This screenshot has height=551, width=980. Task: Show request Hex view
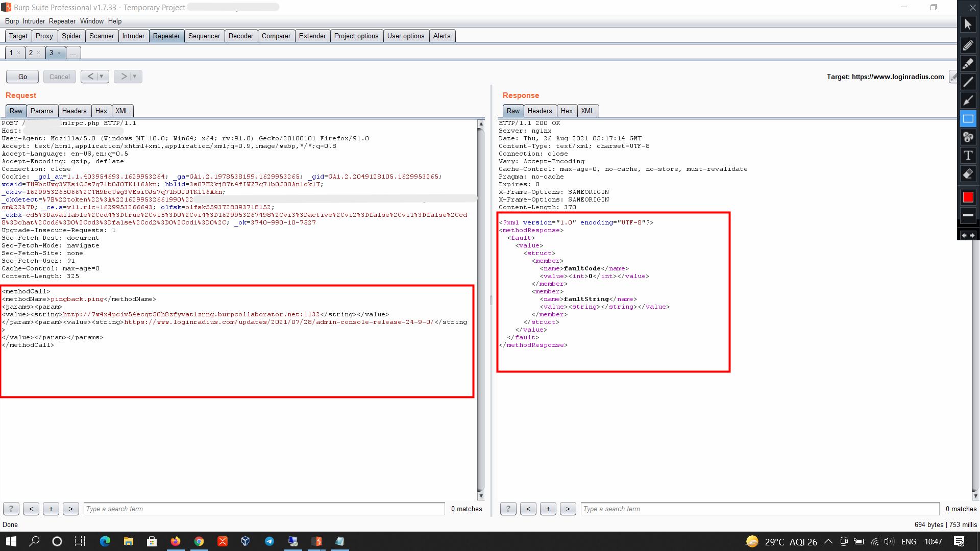point(101,111)
